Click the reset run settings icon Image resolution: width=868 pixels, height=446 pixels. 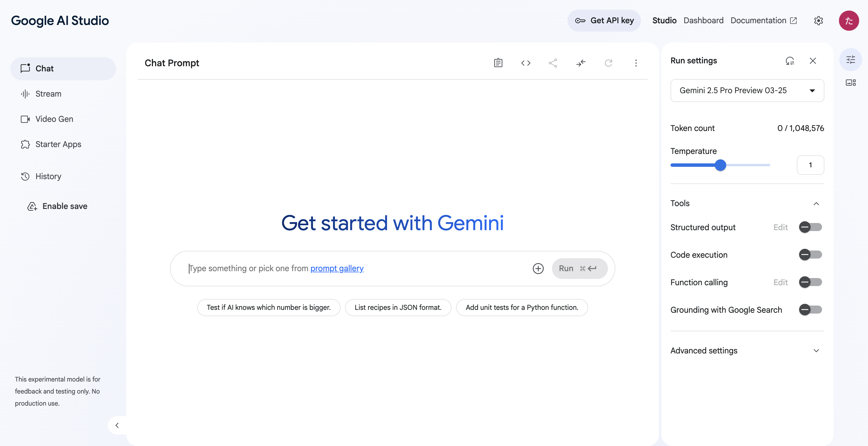pos(790,61)
